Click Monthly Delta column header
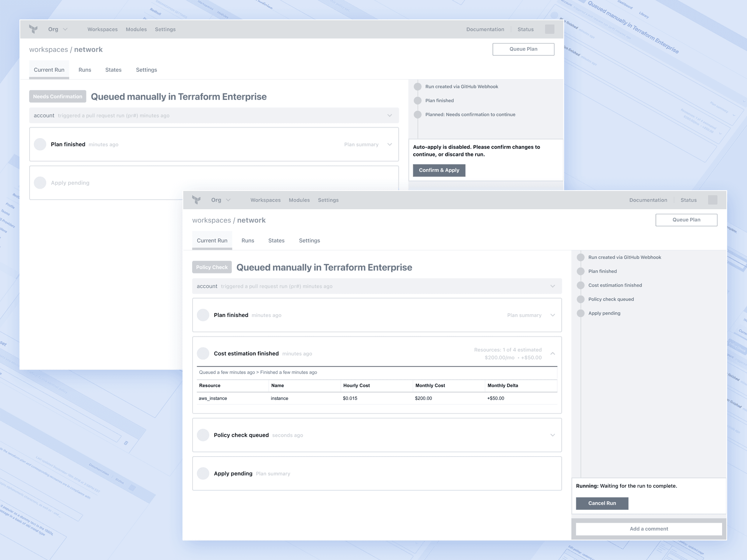 (503, 385)
